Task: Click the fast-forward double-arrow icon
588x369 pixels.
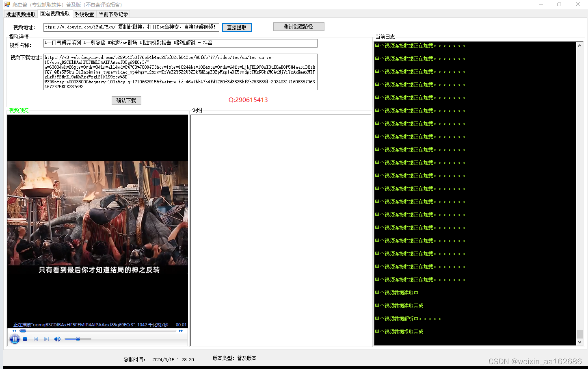Action: (x=181, y=331)
